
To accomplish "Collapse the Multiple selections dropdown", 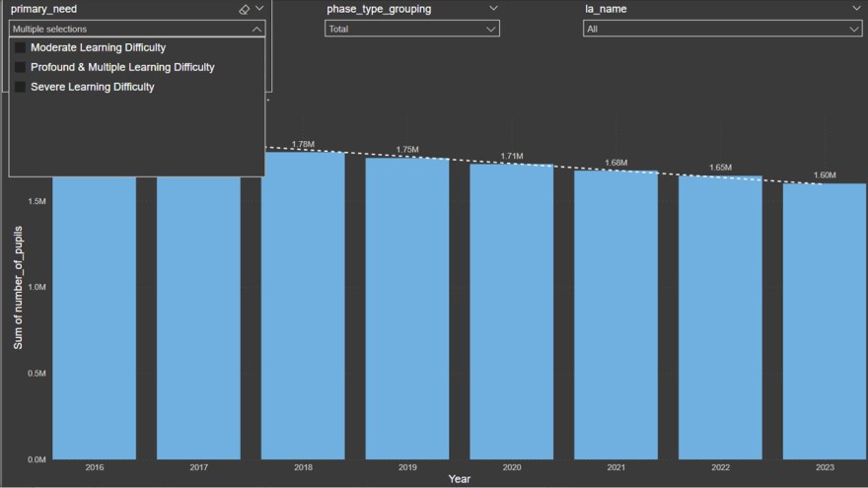I will [256, 30].
